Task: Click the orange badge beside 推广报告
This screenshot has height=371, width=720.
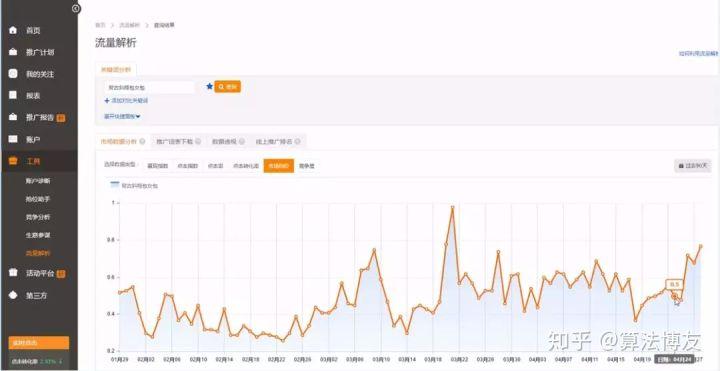Action: coord(61,118)
